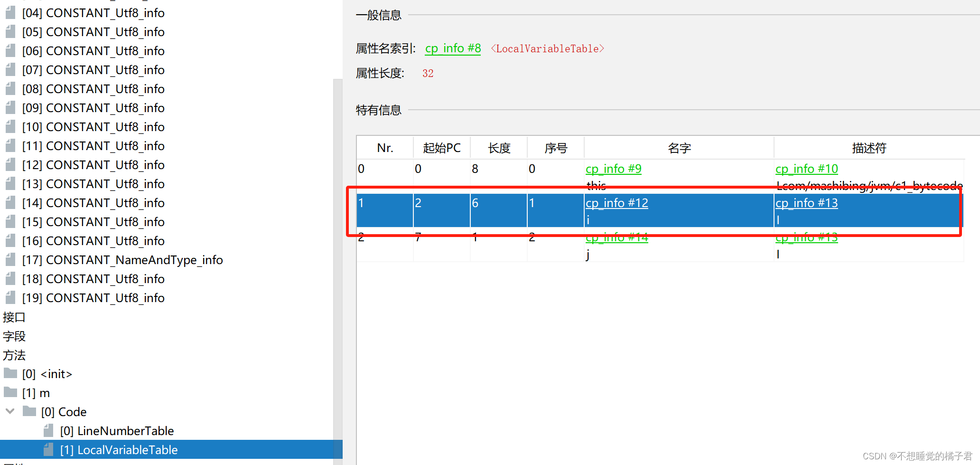Image resolution: width=980 pixels, height=465 pixels.
Task: Select [17] CONSTANT_NameAndType_info entry
Action: tap(122, 260)
